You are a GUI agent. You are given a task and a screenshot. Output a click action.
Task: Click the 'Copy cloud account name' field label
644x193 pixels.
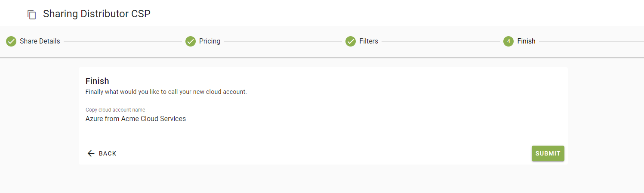pos(115,110)
